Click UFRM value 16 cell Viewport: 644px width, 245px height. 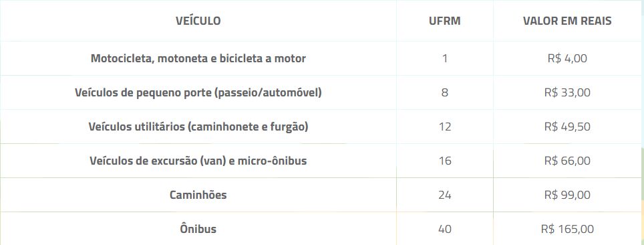(x=445, y=161)
